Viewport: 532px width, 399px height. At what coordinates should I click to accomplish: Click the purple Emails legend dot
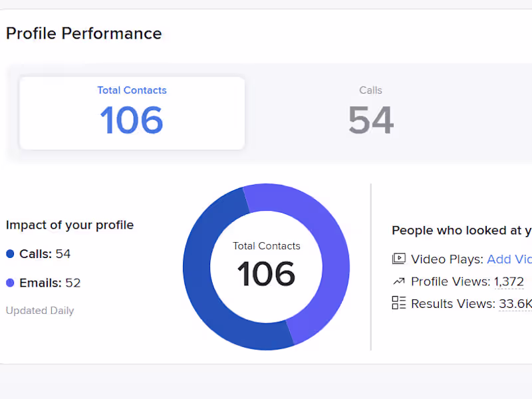10,283
